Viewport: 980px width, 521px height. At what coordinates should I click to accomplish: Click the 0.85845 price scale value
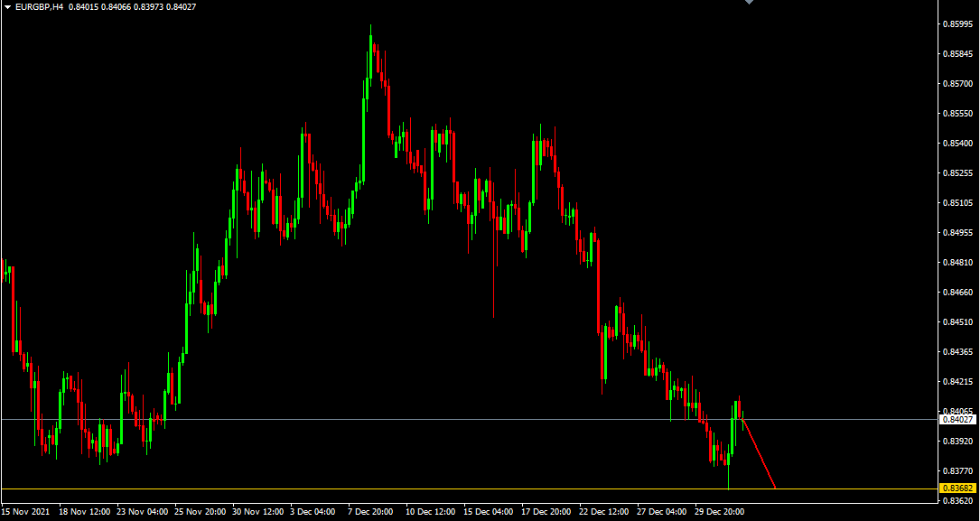[958, 53]
